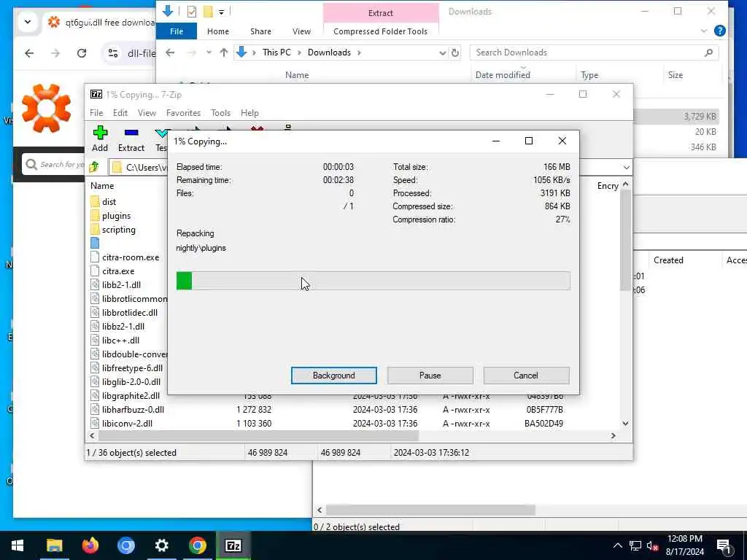Click the Name column header in 7-Zip
Viewport: 747px width, 560px height.
click(102, 186)
